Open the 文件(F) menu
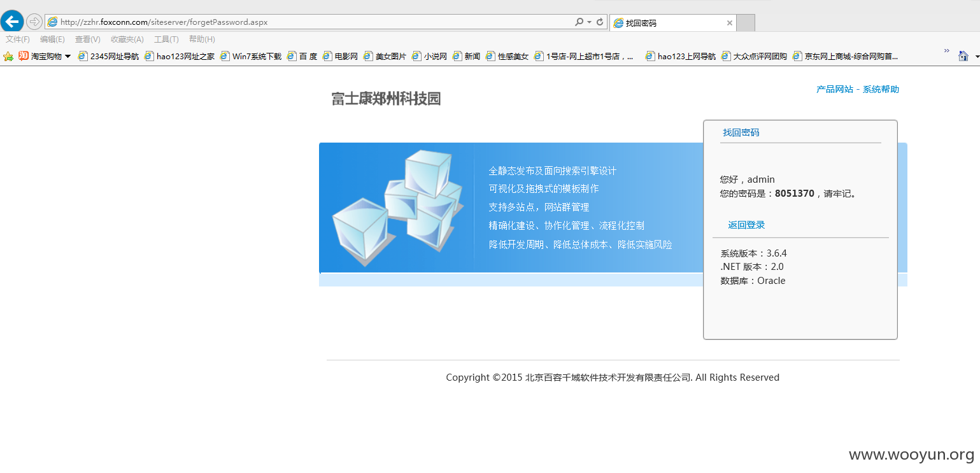Image resolution: width=980 pixels, height=473 pixels. [18, 39]
